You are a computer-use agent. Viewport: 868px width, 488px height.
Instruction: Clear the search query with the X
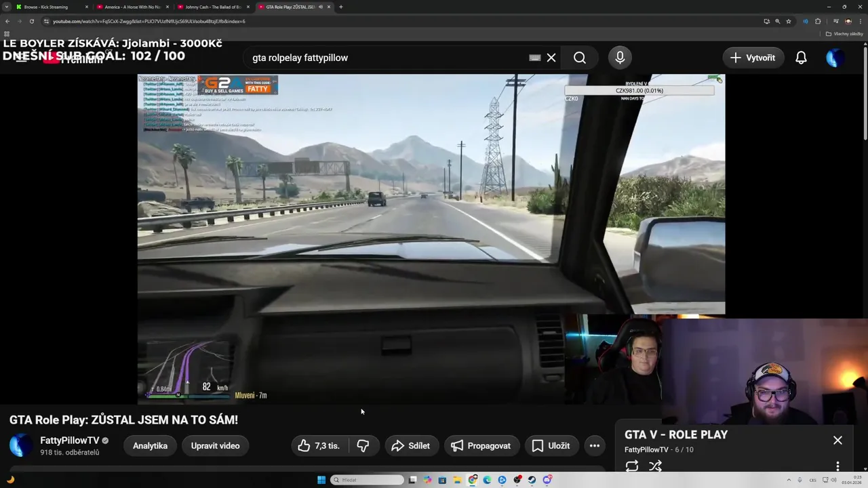pos(551,58)
